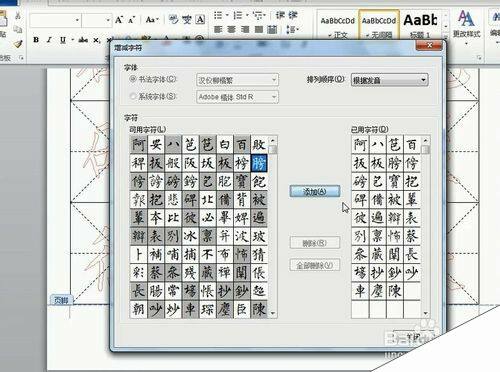500x372 pixels.
Task: Select 北 in the available characters grid
Action: 207,199
